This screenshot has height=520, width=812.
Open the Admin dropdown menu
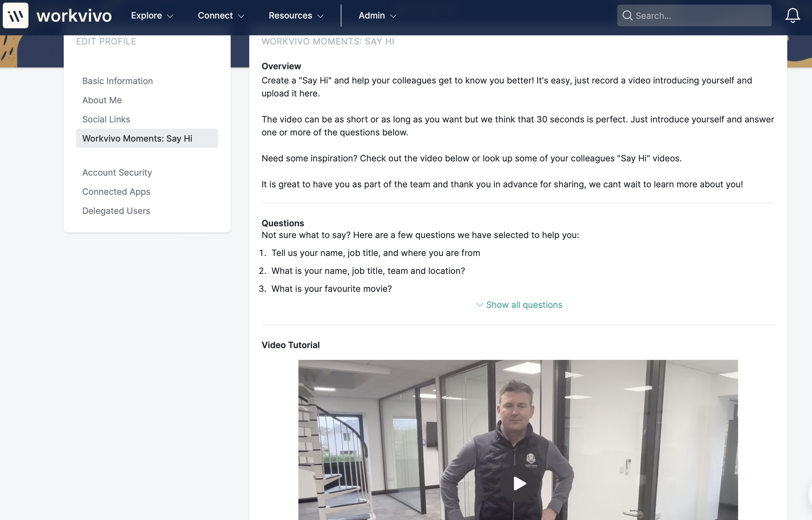point(378,15)
